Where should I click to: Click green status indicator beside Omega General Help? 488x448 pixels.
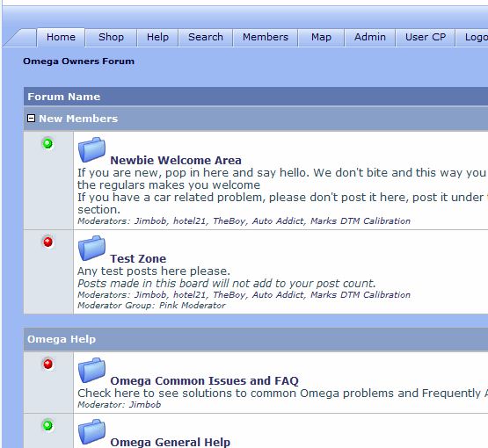click(47, 425)
